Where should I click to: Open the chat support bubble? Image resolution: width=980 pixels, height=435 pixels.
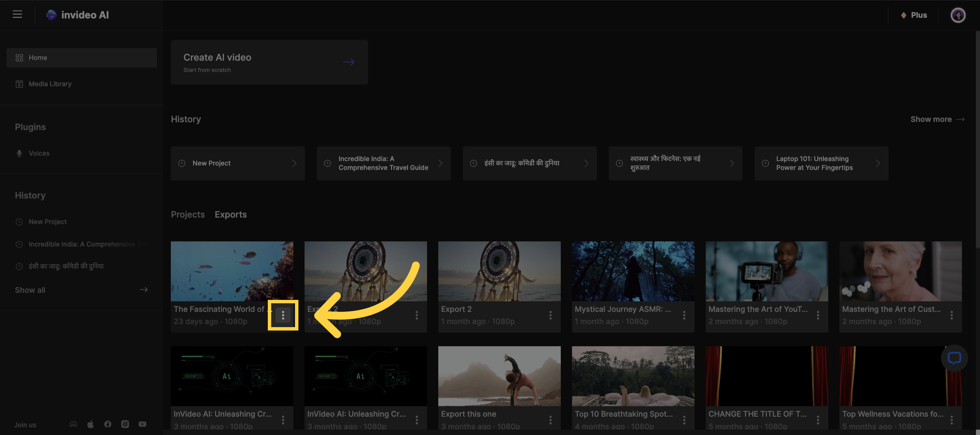pyautogui.click(x=954, y=358)
